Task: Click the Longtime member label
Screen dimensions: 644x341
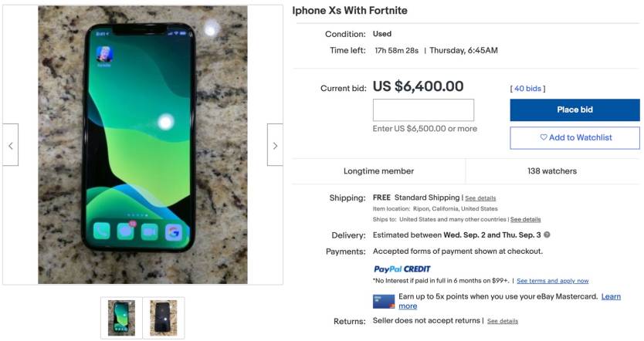Action: pos(378,171)
